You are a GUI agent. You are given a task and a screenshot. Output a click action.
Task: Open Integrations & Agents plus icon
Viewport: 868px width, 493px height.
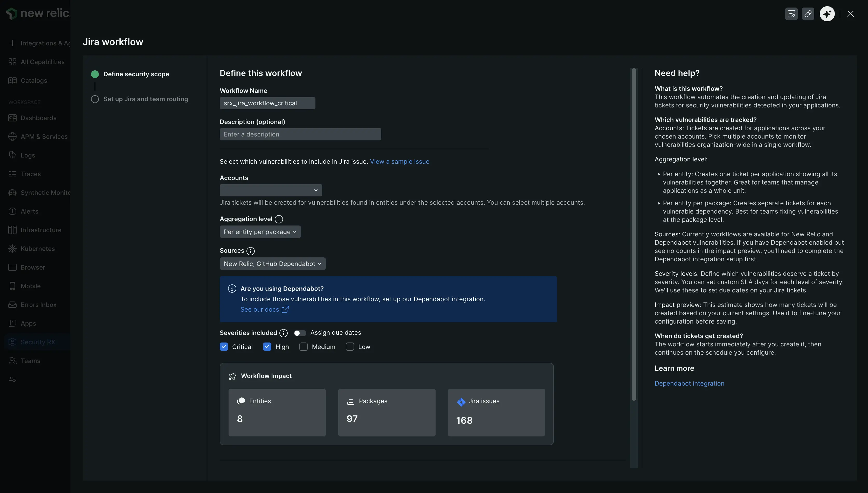pyautogui.click(x=12, y=43)
